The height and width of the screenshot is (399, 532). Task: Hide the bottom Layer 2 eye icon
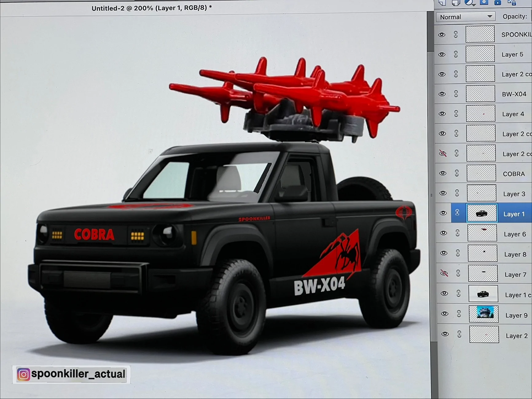pyautogui.click(x=445, y=334)
